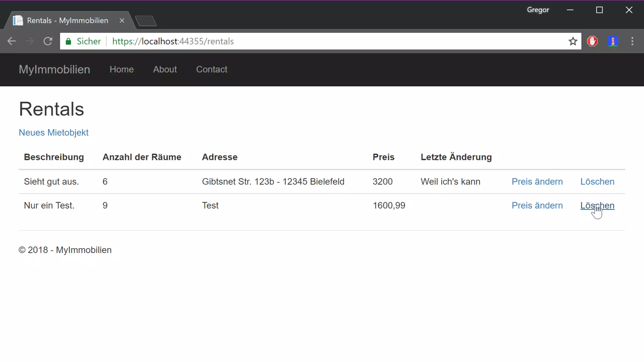Focus the URL address bar

coord(314,41)
